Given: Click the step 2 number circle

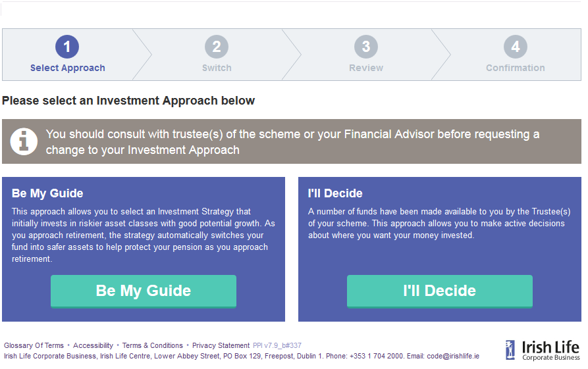Looking at the screenshot, I should pyautogui.click(x=217, y=47).
